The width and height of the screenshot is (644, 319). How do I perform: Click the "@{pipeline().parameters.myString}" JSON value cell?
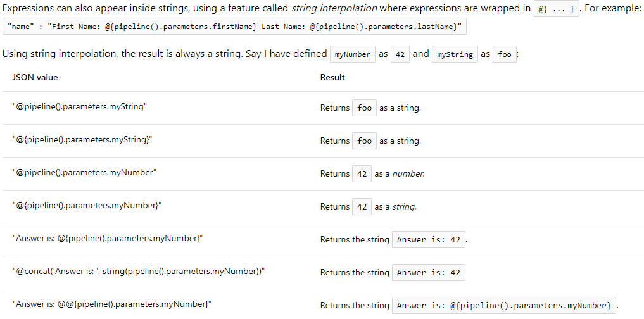(82, 140)
